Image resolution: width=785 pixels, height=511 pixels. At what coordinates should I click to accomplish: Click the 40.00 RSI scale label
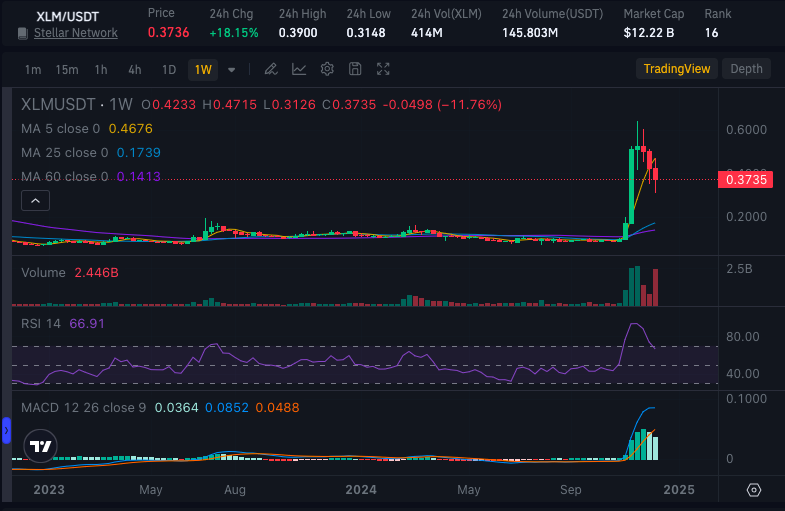(x=743, y=373)
